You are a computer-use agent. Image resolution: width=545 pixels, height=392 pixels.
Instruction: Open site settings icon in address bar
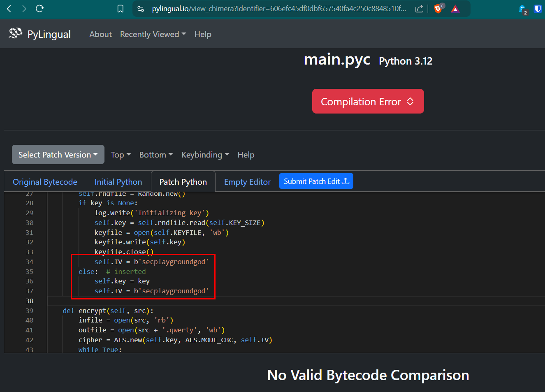[141, 9]
